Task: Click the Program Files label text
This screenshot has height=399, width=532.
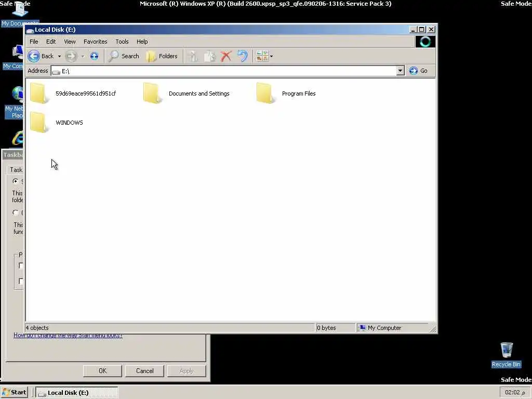Action: [x=299, y=94]
